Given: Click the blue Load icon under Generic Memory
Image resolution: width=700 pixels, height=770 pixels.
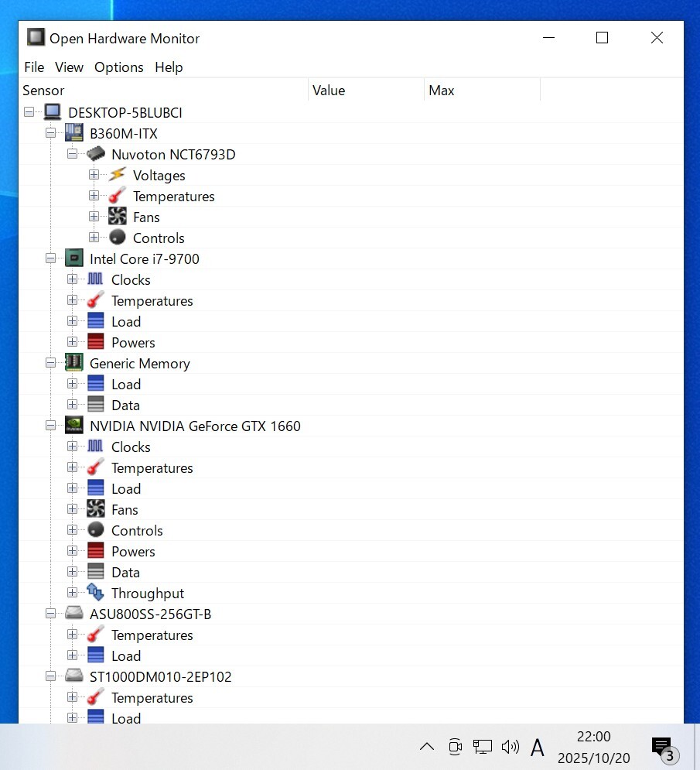Looking at the screenshot, I should (95, 384).
